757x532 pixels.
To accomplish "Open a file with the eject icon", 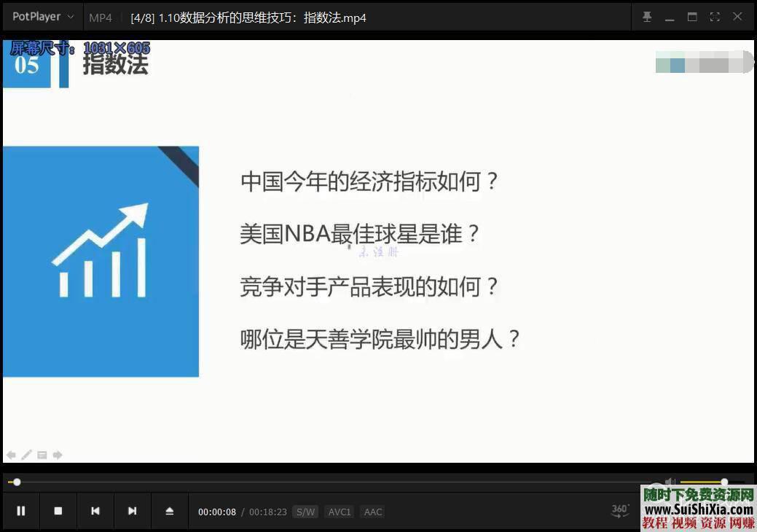I will [169, 511].
